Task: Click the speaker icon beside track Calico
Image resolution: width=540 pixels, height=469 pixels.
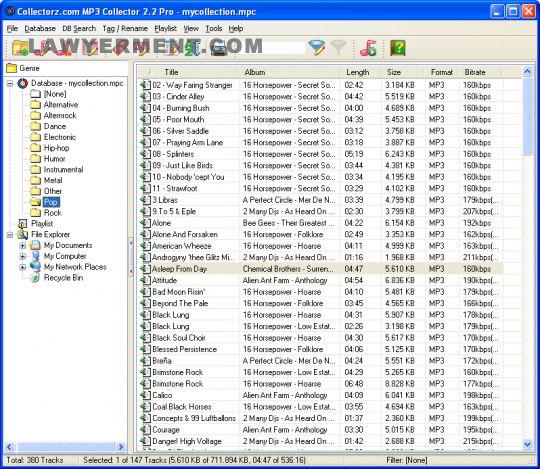Action: [x=145, y=395]
